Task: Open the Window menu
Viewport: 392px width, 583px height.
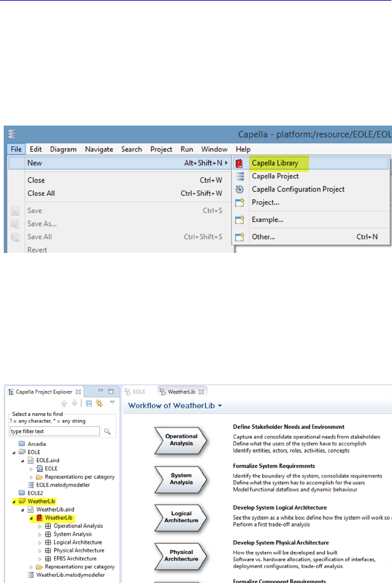Action: [x=214, y=149]
